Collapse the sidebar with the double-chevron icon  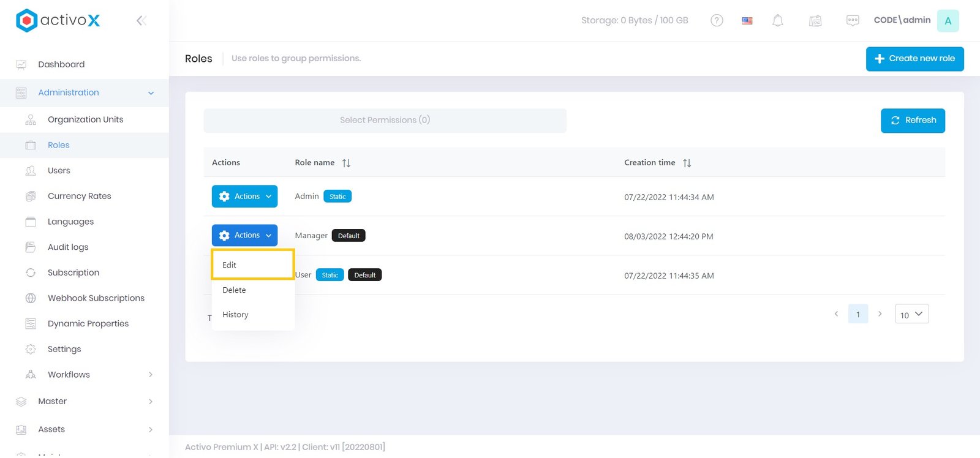[x=141, y=21]
